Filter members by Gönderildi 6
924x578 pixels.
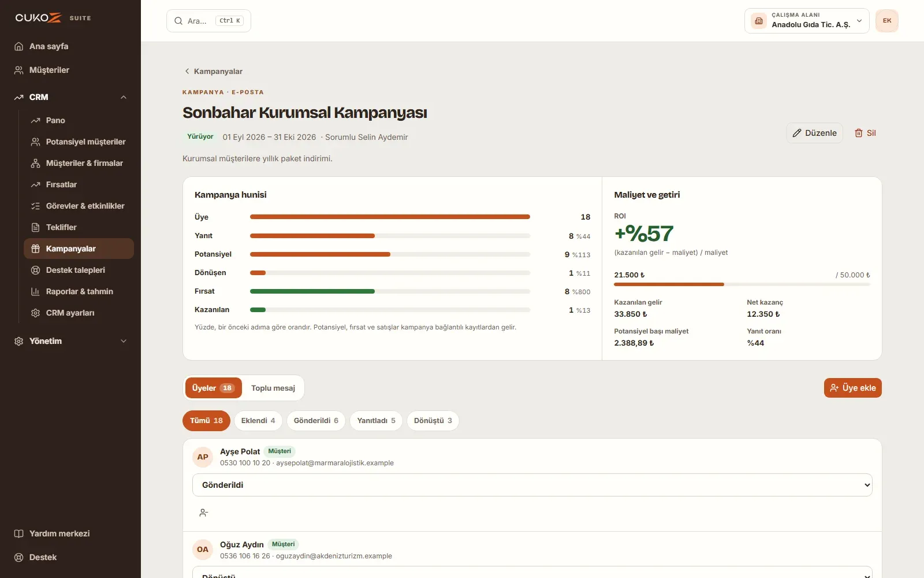click(x=316, y=421)
